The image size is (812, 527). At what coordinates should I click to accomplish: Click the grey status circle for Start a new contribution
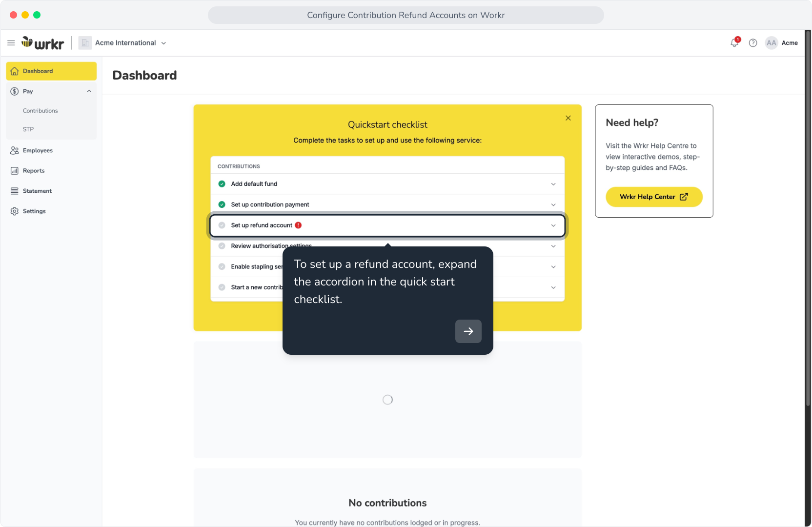(x=222, y=287)
